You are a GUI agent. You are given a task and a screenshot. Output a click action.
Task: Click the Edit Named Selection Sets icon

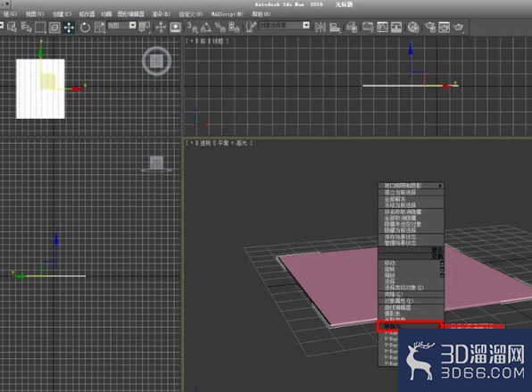tap(251, 28)
